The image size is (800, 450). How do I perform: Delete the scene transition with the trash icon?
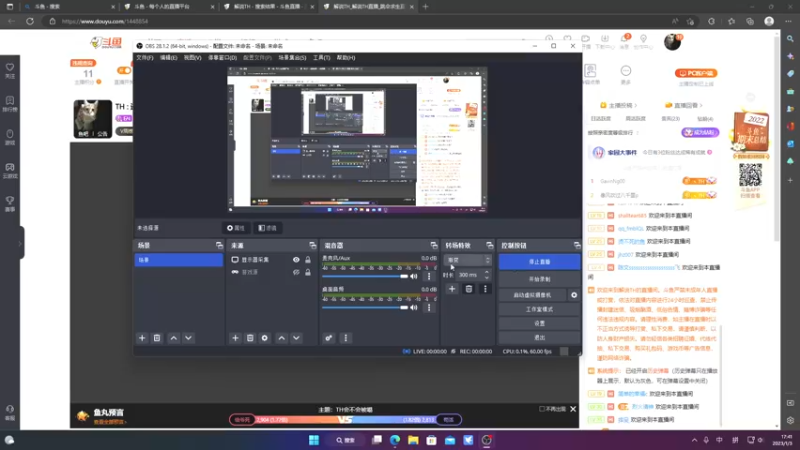[468, 289]
